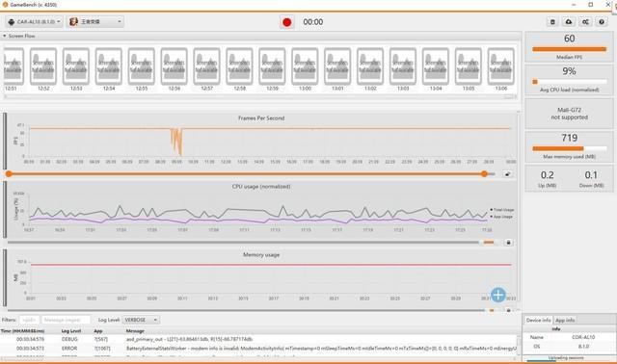The width and height of the screenshot is (617, 364).
Task: Toggle the lock icon beside CPU usage scrollbar
Action: coord(508,243)
